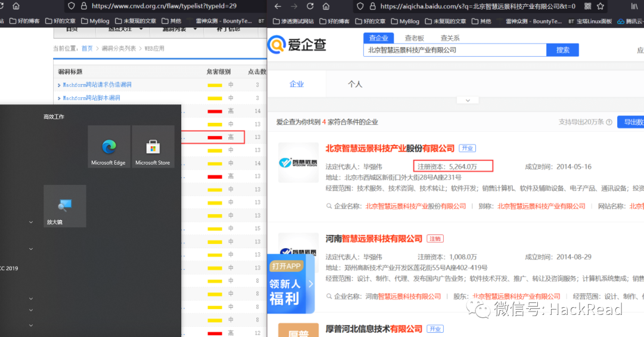Image resolution: width=644 pixels, height=337 pixels.
Task: Click home icon in Aiqicha browser window
Action: [x=326, y=6]
